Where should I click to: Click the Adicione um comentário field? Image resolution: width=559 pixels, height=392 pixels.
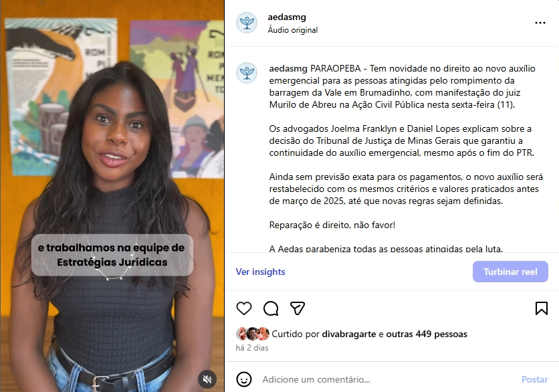click(386, 379)
